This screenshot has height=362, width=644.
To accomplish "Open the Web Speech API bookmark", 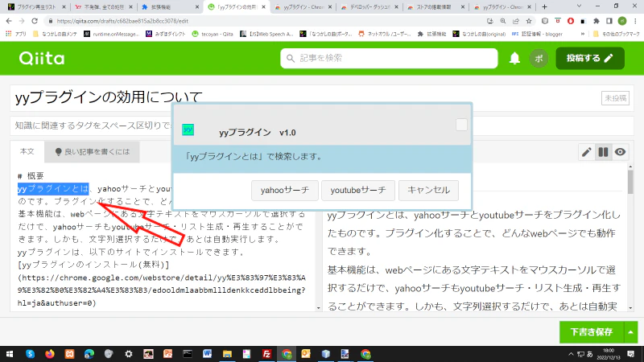I will click(267, 34).
